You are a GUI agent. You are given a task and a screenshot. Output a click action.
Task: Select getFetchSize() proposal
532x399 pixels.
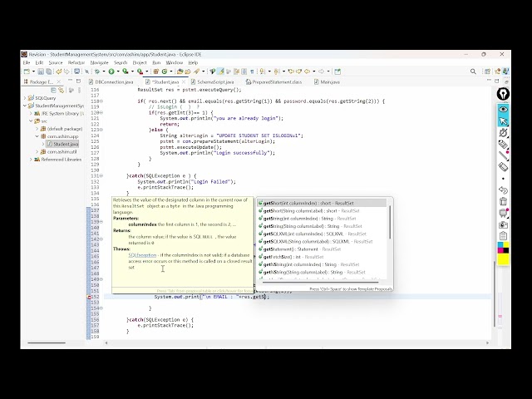click(322, 257)
